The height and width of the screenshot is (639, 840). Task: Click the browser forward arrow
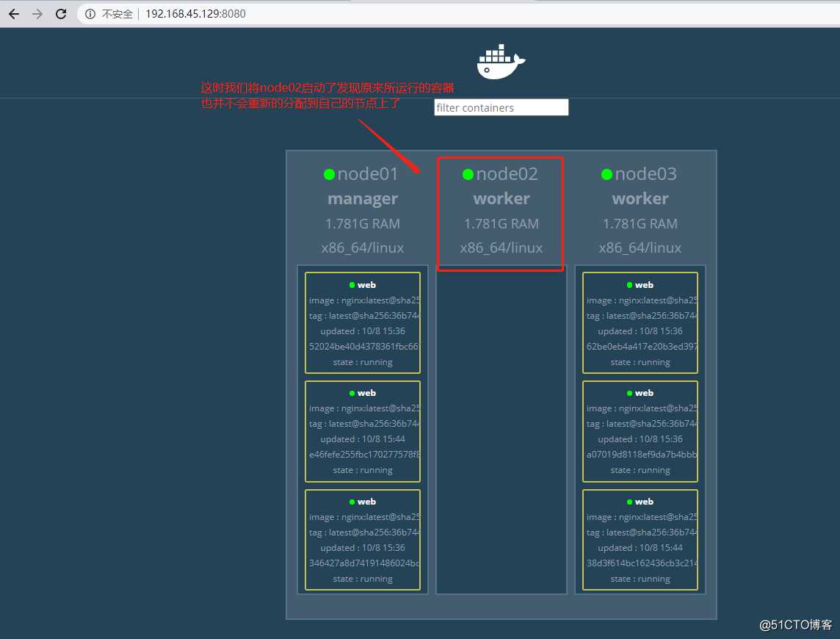(37, 13)
